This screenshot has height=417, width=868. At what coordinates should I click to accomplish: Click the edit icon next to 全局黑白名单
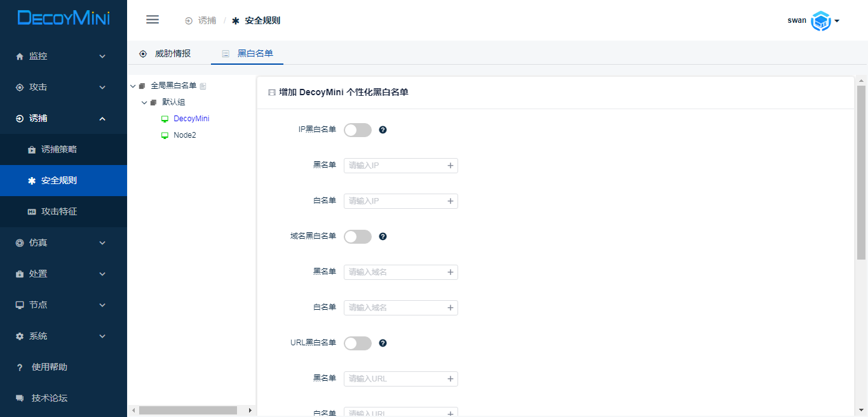coord(203,86)
